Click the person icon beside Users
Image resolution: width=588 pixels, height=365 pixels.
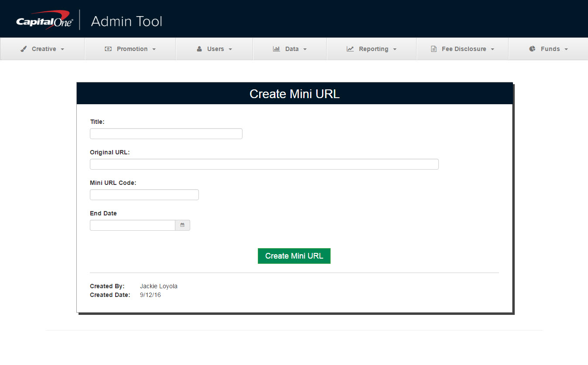point(199,49)
